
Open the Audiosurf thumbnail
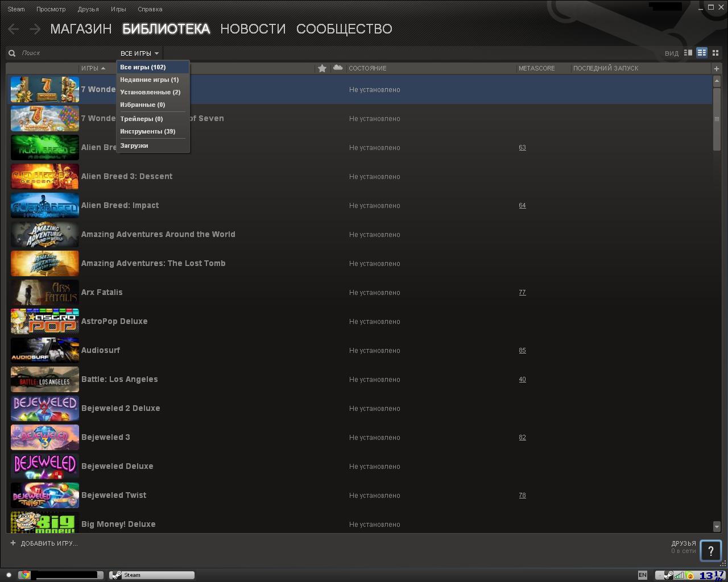[45, 350]
